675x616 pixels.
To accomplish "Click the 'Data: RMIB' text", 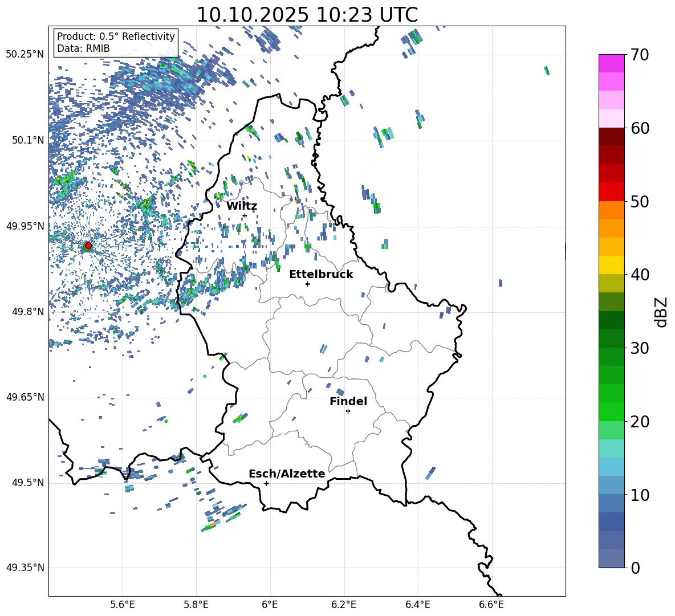I will click(x=83, y=48).
